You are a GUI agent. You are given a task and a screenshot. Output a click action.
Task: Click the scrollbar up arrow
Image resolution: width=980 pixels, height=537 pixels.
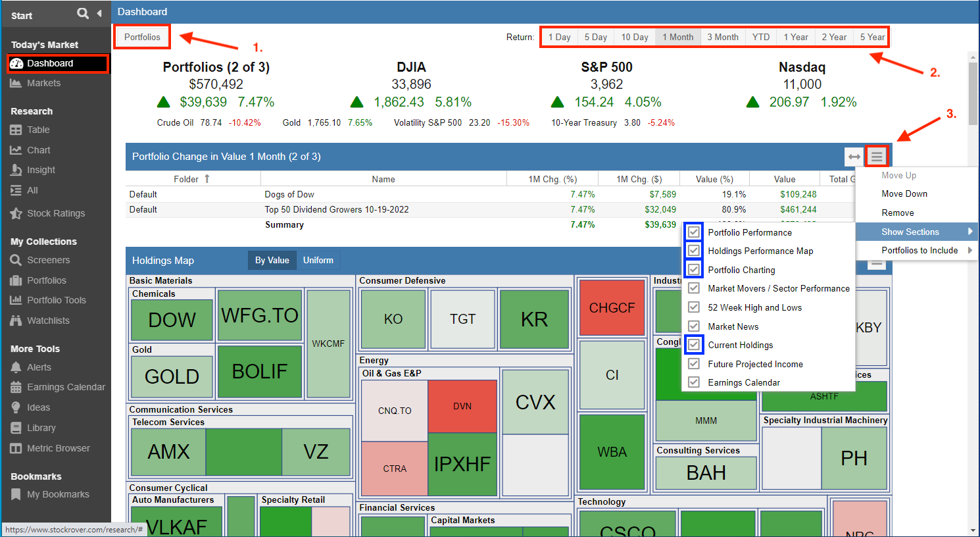click(x=973, y=57)
